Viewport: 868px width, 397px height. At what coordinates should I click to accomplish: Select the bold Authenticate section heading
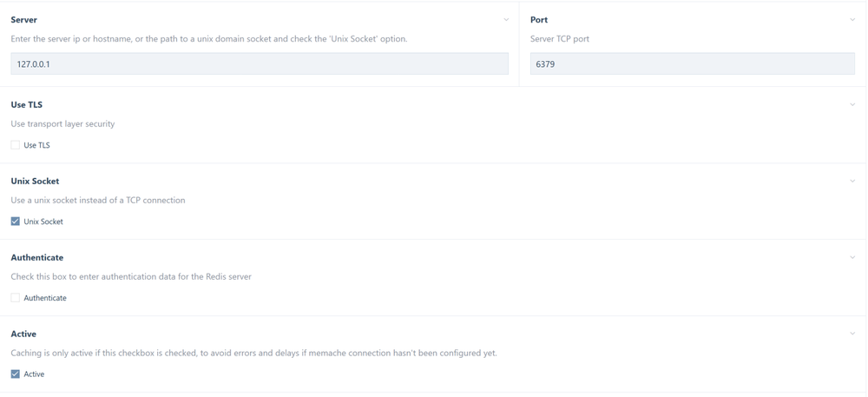point(37,257)
